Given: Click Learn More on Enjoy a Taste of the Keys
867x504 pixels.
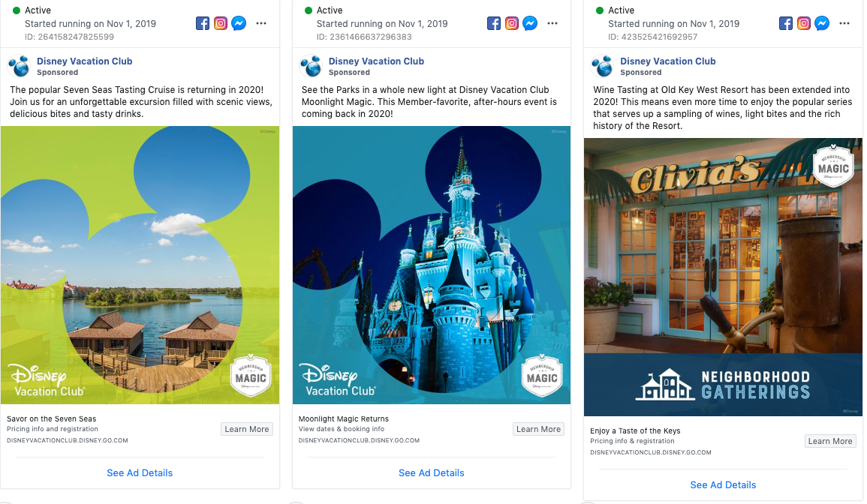Looking at the screenshot, I should [830, 441].
